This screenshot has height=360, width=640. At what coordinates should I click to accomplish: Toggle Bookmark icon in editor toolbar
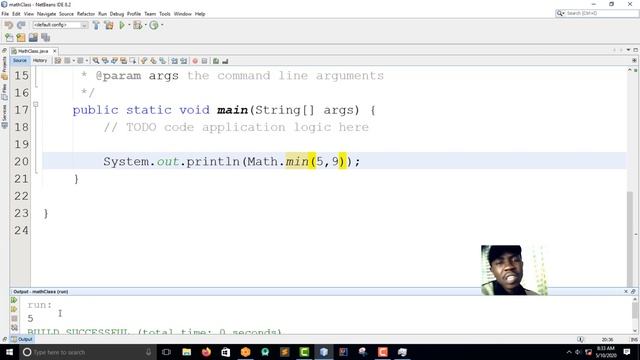tap(162, 61)
